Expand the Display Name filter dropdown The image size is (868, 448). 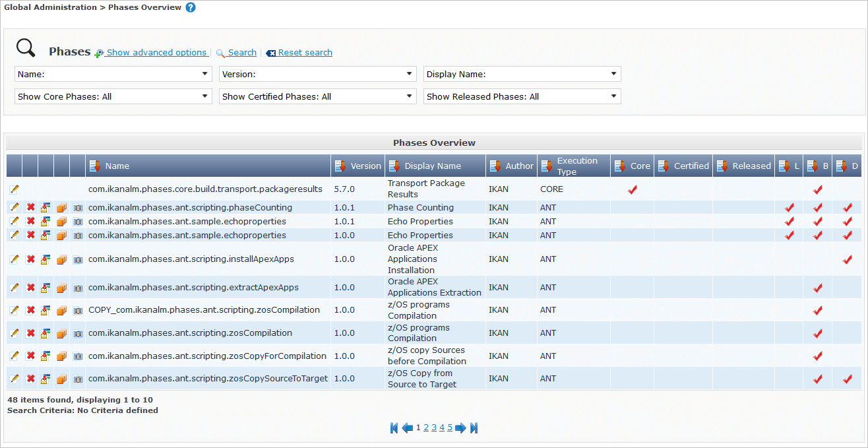pyautogui.click(x=522, y=75)
